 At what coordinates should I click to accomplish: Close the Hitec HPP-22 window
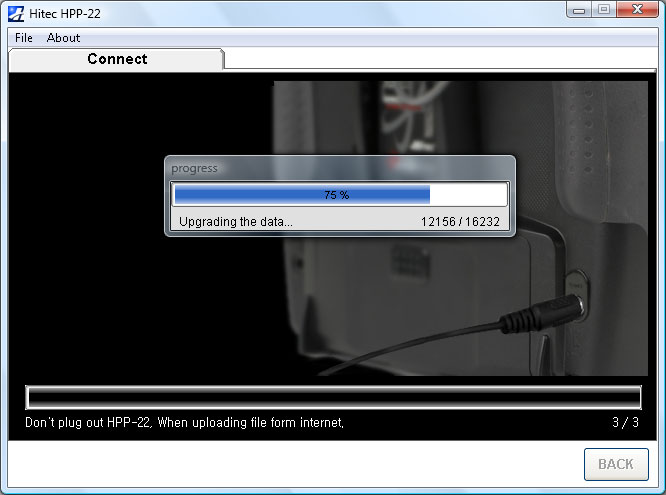(x=637, y=9)
